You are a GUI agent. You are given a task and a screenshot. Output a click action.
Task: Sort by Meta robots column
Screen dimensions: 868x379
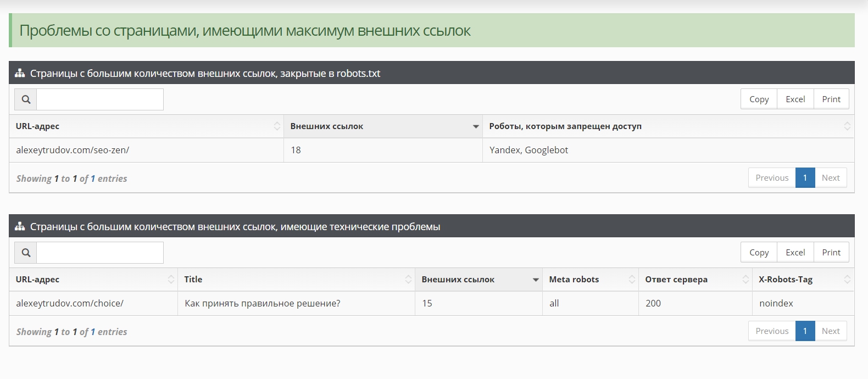click(x=589, y=280)
